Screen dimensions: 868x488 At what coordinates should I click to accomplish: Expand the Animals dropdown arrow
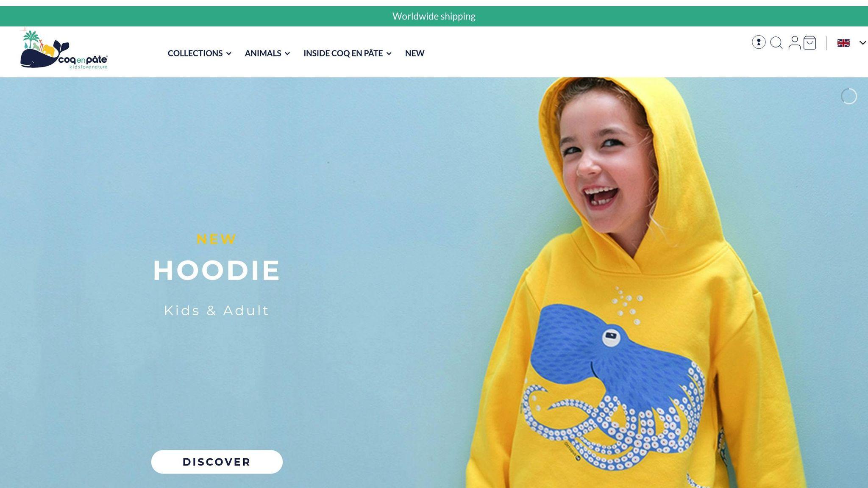(x=287, y=54)
